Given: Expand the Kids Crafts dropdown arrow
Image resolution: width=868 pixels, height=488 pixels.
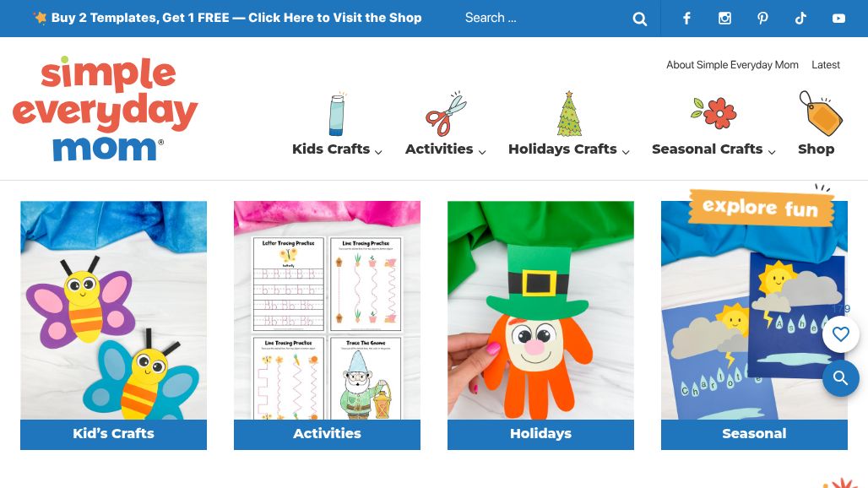Looking at the screenshot, I should point(378,152).
